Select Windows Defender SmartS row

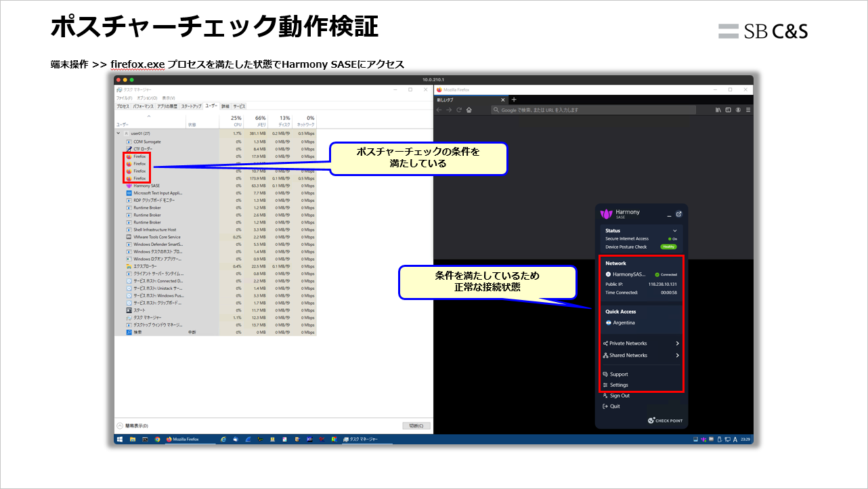[215, 244]
